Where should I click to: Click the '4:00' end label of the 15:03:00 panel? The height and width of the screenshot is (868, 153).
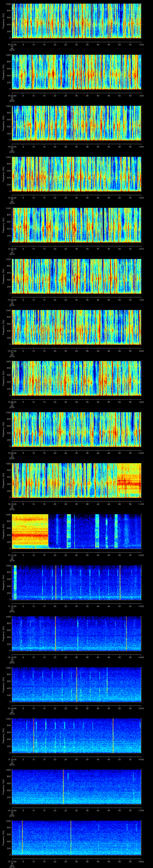[x=141, y=147]
